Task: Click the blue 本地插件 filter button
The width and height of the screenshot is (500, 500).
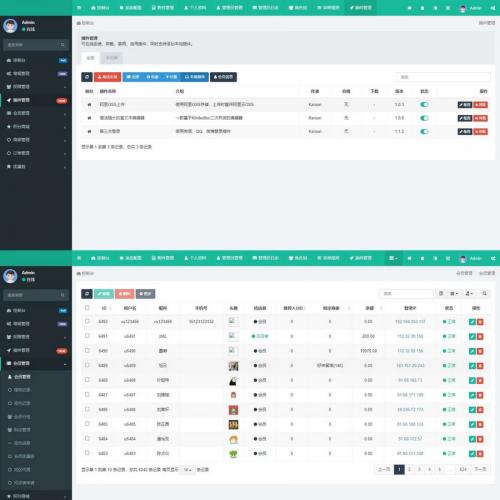Action: click(195, 77)
